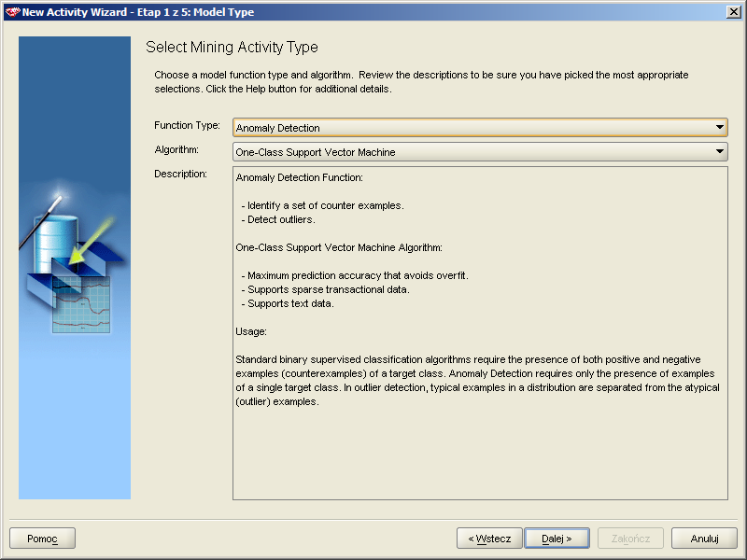
Task: Click the 'Choose a model function type' instructions
Action: [421, 82]
